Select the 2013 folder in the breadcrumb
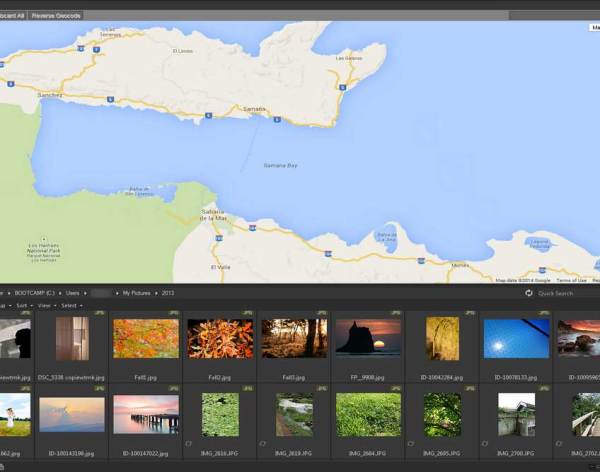600x472 pixels. click(x=168, y=293)
